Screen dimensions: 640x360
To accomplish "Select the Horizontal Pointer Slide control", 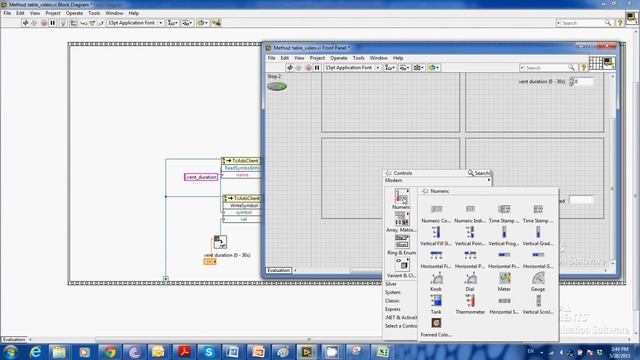I will tap(470, 259).
